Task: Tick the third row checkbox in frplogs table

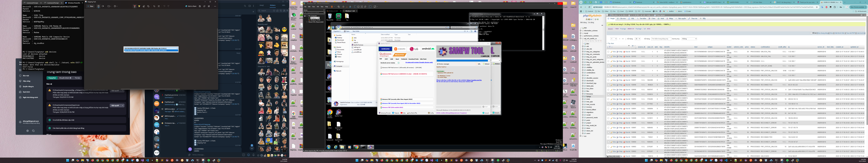Action: pos(608,61)
